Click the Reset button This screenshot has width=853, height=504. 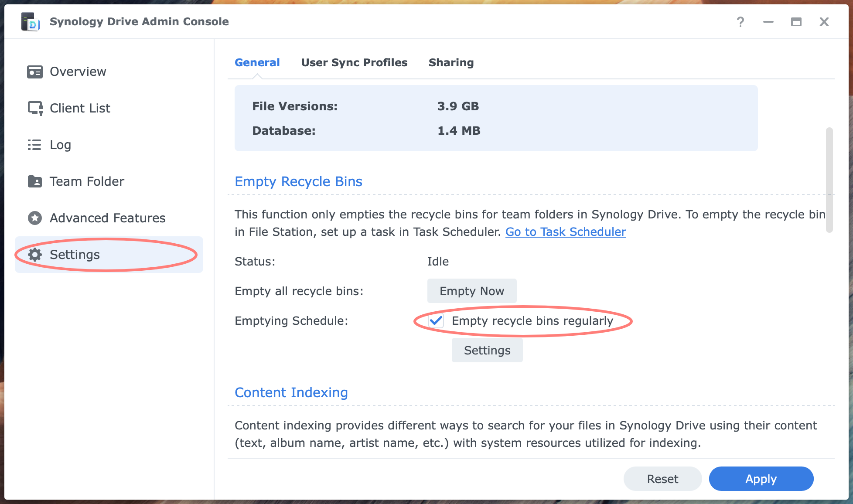click(662, 478)
